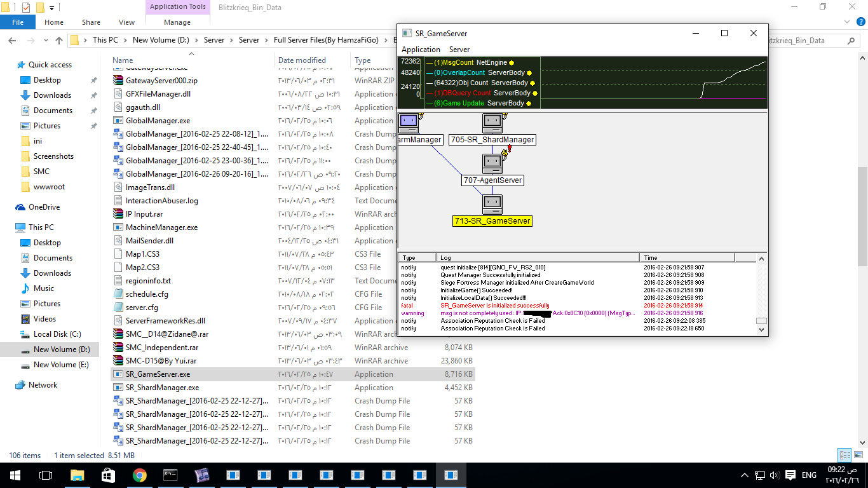Go up one folder level in Explorer
This screenshot has height=488, width=868.
tap(59, 40)
